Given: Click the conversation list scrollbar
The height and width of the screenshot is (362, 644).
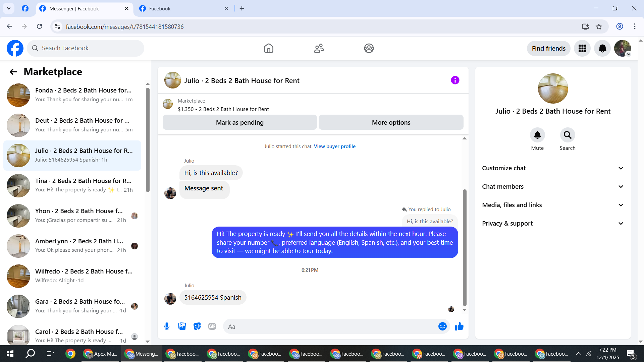Looking at the screenshot, I should coord(148,140).
